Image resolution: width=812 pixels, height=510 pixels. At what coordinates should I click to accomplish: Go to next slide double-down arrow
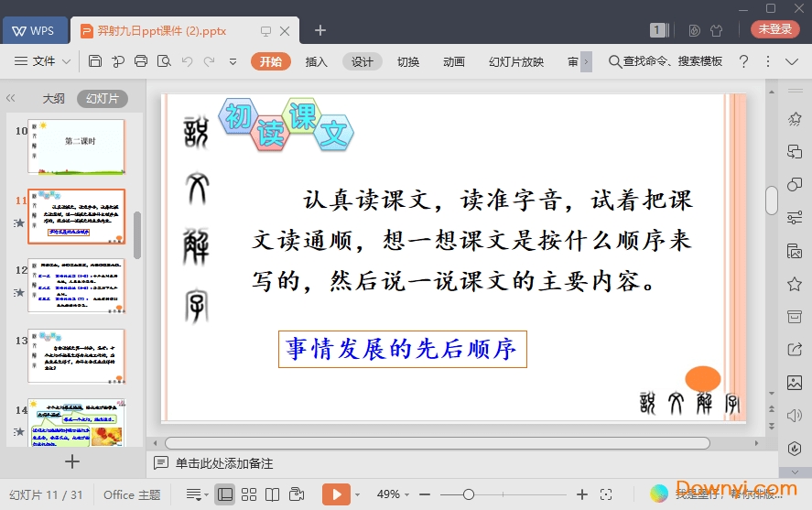[772, 426]
